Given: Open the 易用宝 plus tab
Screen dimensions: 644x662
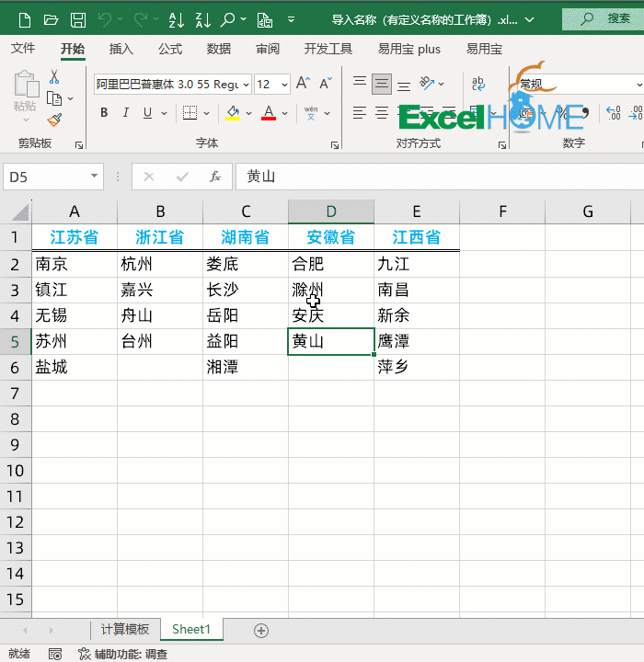Looking at the screenshot, I should coord(409,49).
